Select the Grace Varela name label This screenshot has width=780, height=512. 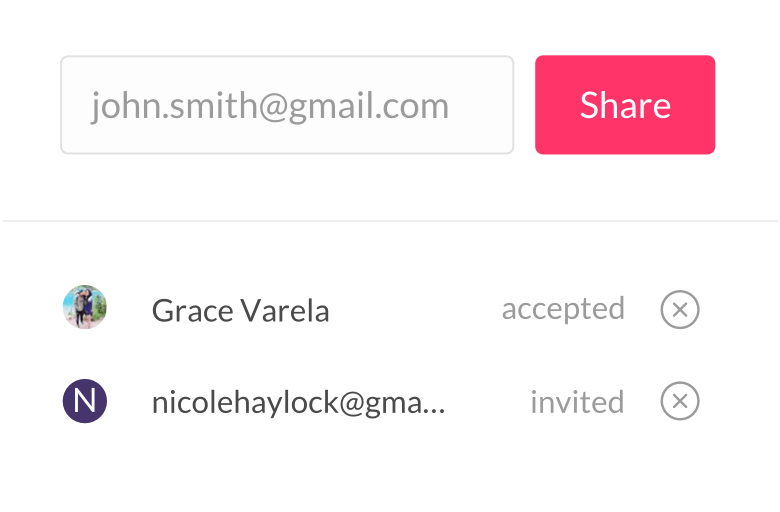pyautogui.click(x=240, y=310)
